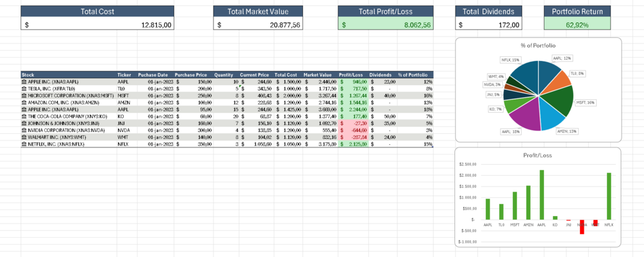This screenshot has width=644, height=257.
Task: Select Microsoft's 3.267,44 market value cell
Action: click(320, 95)
